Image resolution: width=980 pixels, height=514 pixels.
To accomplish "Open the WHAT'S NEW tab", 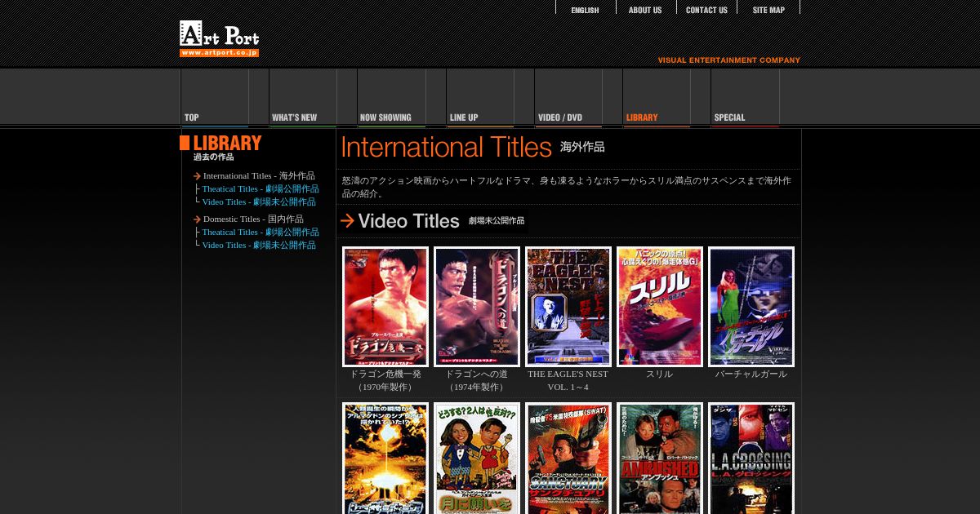I will pos(303,98).
